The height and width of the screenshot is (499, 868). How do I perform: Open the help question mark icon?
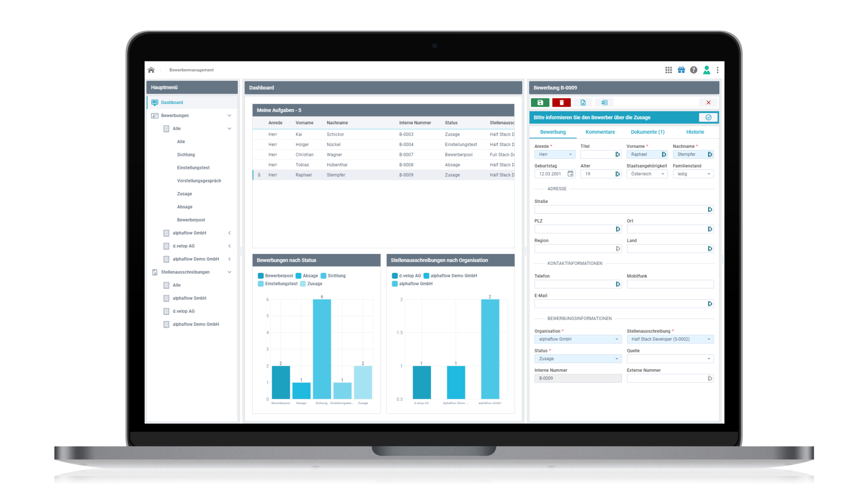(x=694, y=70)
